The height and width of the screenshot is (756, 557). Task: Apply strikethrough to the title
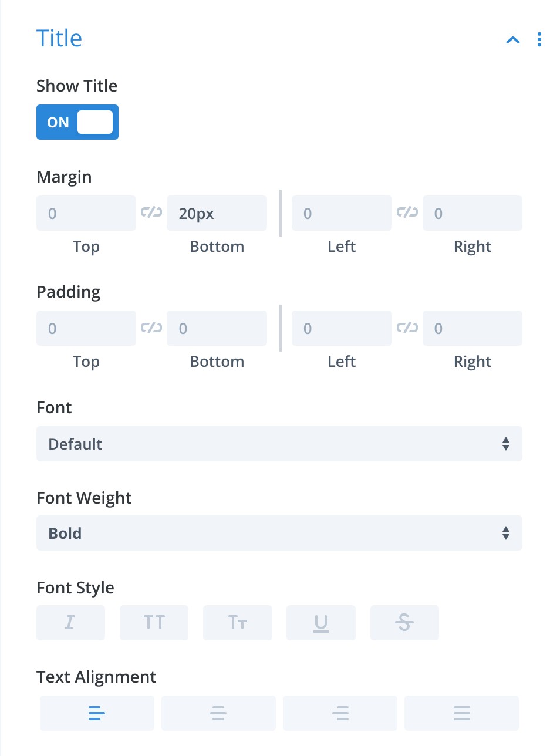point(404,623)
